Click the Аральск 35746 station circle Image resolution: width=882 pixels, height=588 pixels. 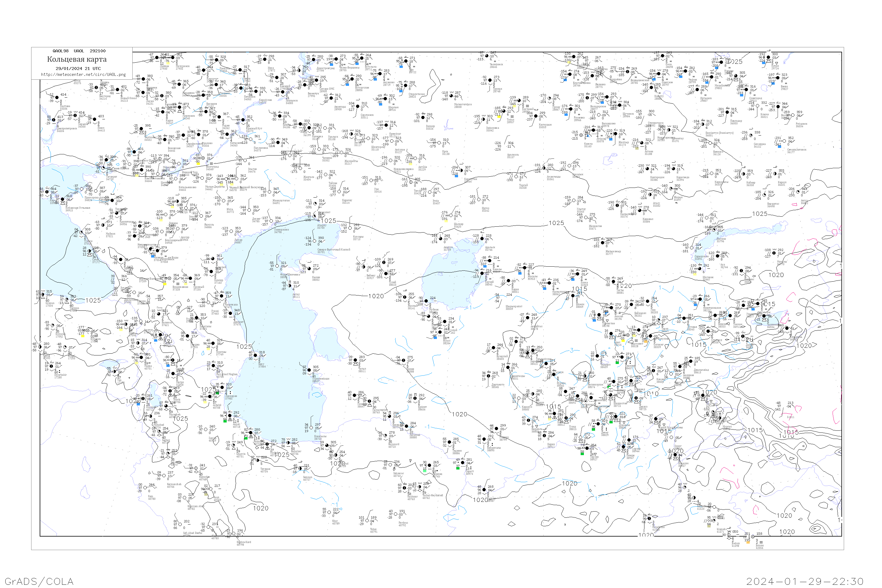coord(482,239)
